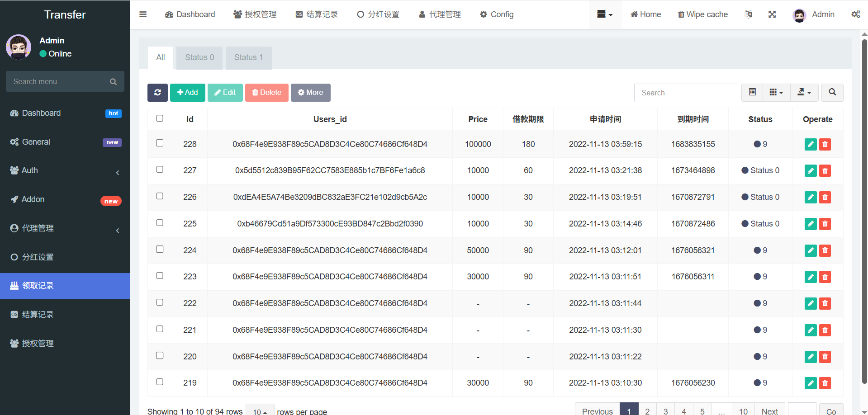Open Dashboard in top navigation
The width and height of the screenshot is (868, 415).
pyautogui.click(x=190, y=14)
